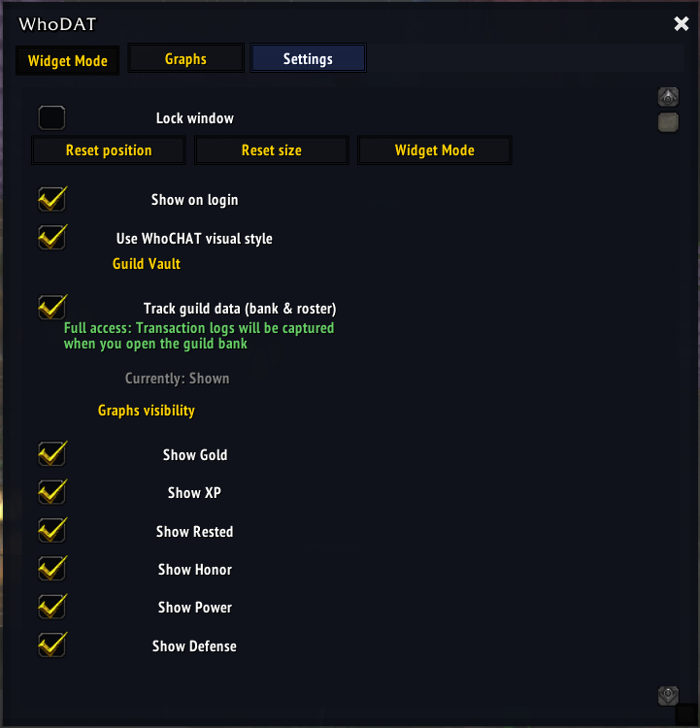Disable the Show Honor option

coord(51,568)
